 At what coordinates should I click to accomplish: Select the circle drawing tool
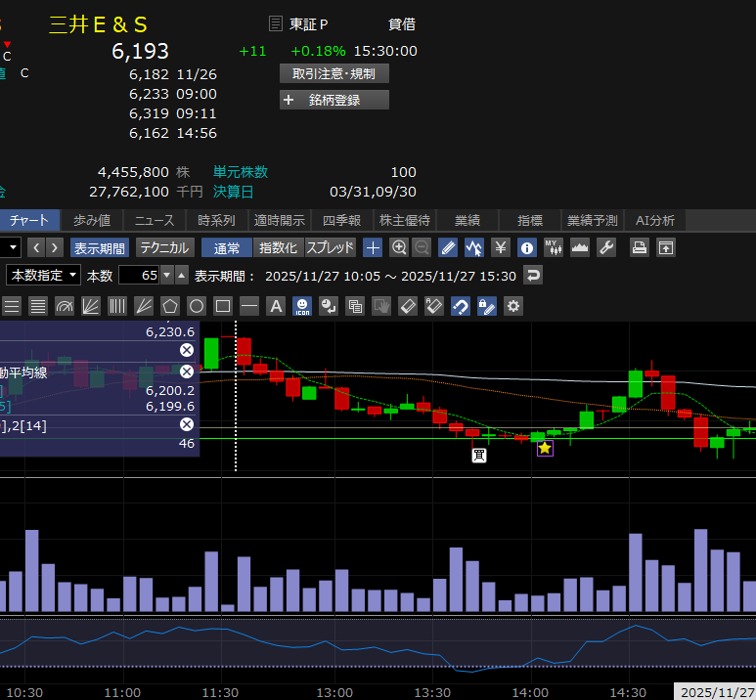click(x=196, y=306)
